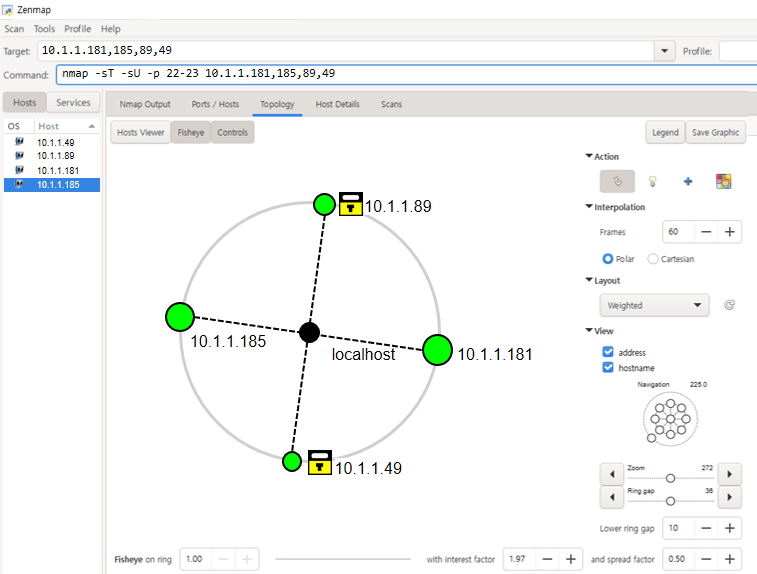Open the Scan menu
This screenshot has height=574, width=757.
[14, 29]
